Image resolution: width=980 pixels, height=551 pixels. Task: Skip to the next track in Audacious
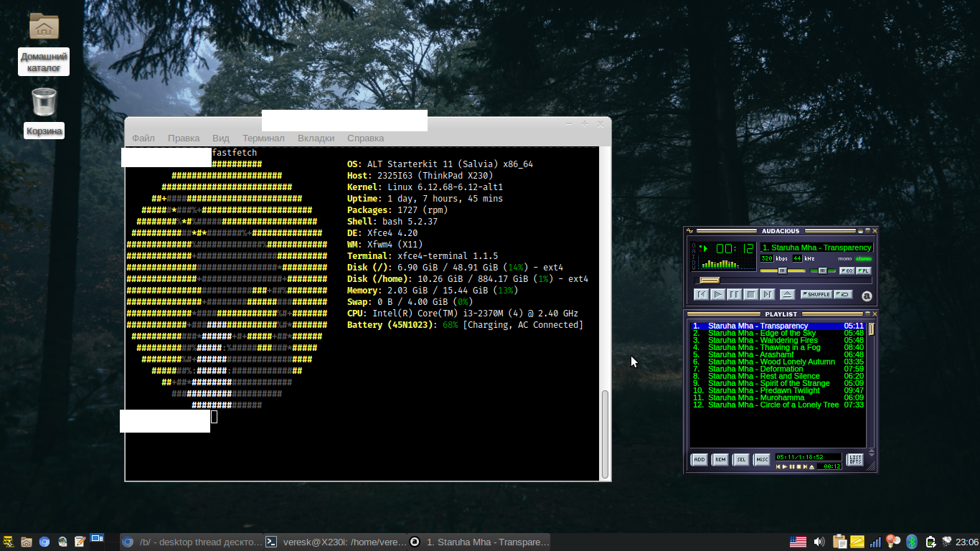768,294
